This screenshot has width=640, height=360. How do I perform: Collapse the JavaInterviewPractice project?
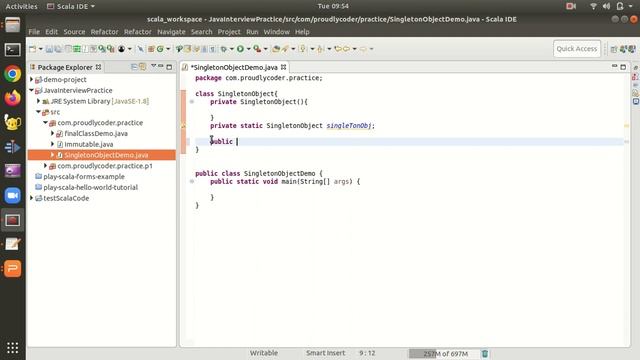31,90
